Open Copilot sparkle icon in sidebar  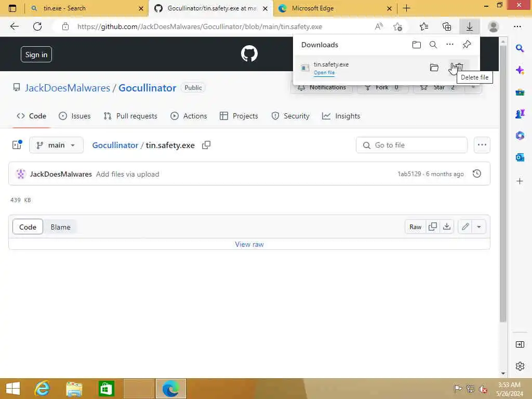pos(520,70)
